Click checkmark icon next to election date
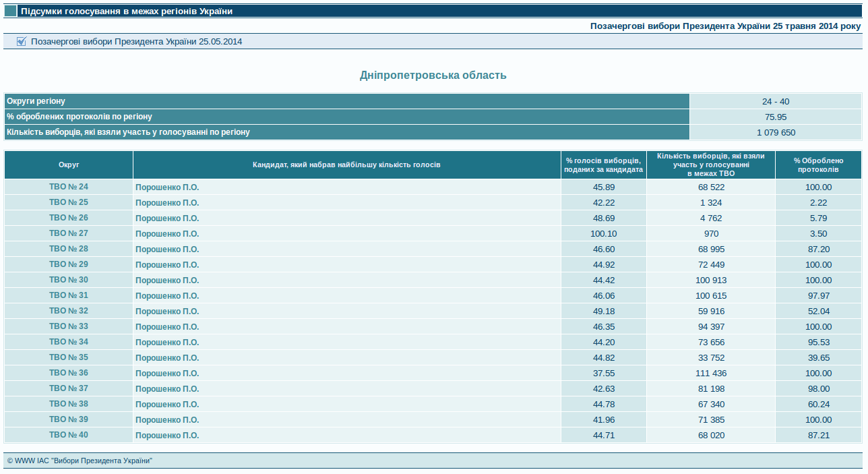This screenshot has width=868, height=474. pyautogui.click(x=21, y=41)
